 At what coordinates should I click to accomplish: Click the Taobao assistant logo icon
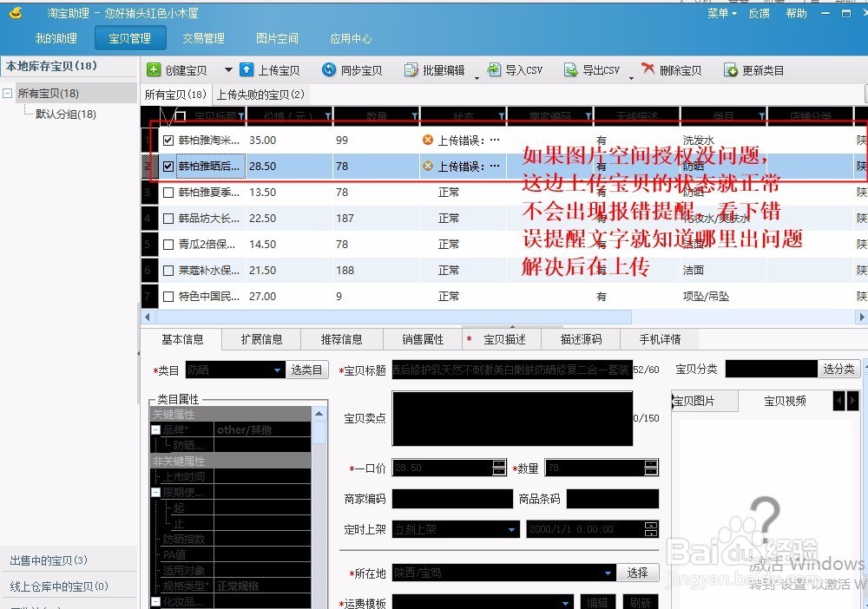(x=16, y=12)
